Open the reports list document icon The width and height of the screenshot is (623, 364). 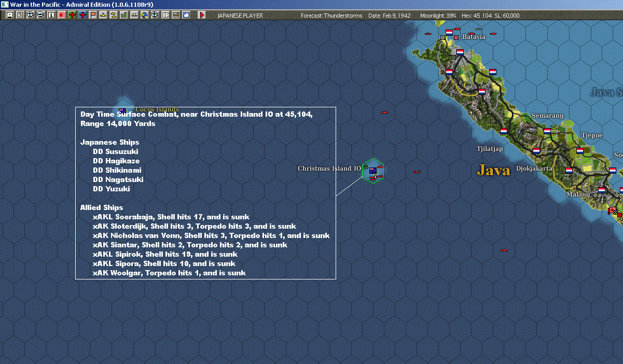20,15
